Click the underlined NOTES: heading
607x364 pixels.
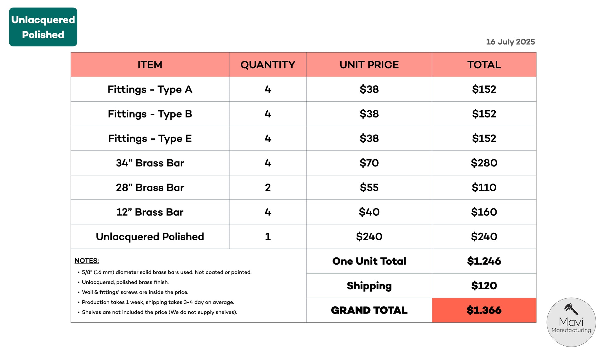point(87,261)
